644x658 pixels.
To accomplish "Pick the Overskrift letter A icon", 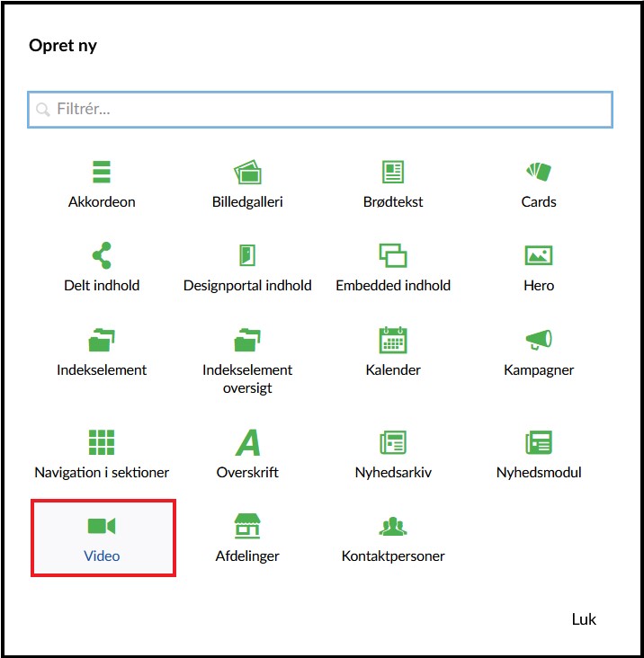I will coord(247,442).
